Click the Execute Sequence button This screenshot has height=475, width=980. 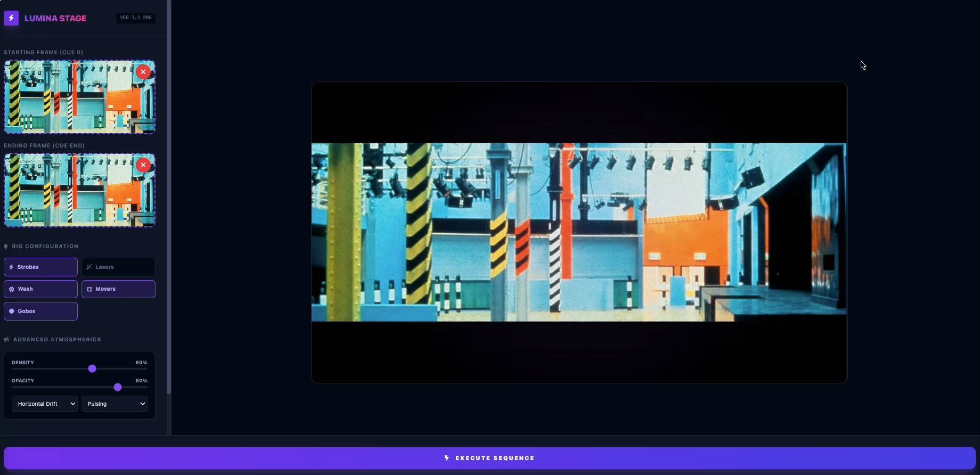489,458
